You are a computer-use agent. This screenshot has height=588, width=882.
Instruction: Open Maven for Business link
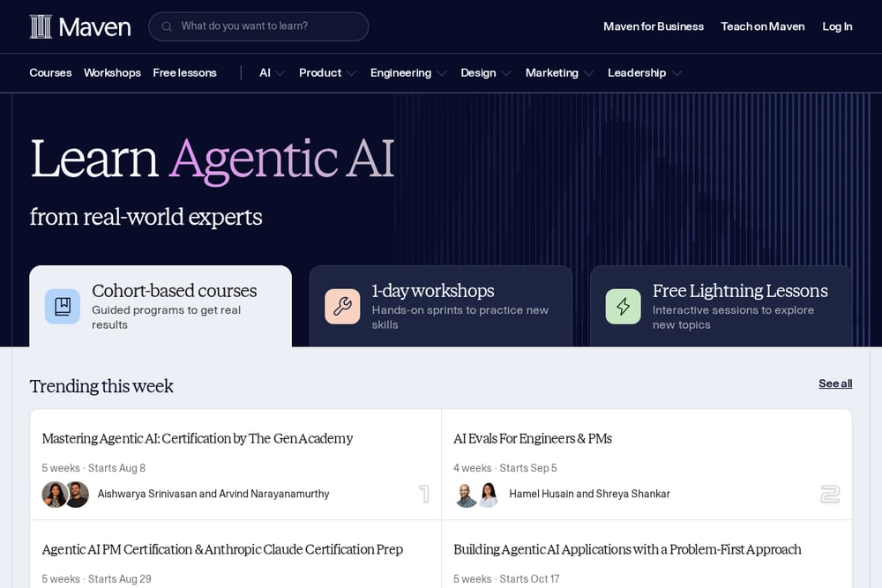[654, 26]
